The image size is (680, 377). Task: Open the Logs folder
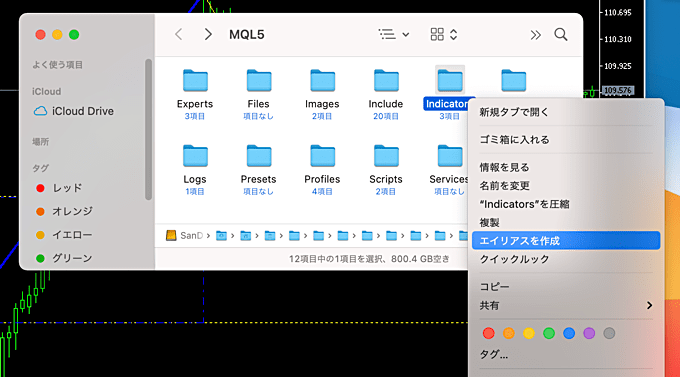tap(195, 156)
